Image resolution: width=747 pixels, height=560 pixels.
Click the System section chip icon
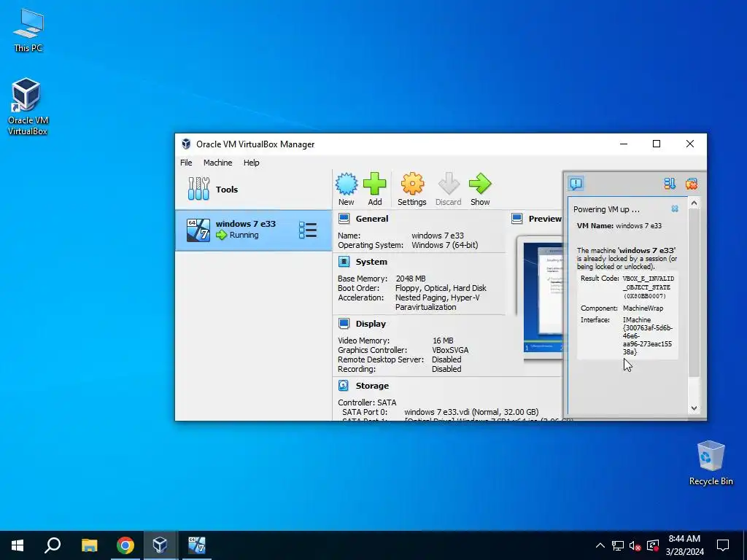point(344,262)
